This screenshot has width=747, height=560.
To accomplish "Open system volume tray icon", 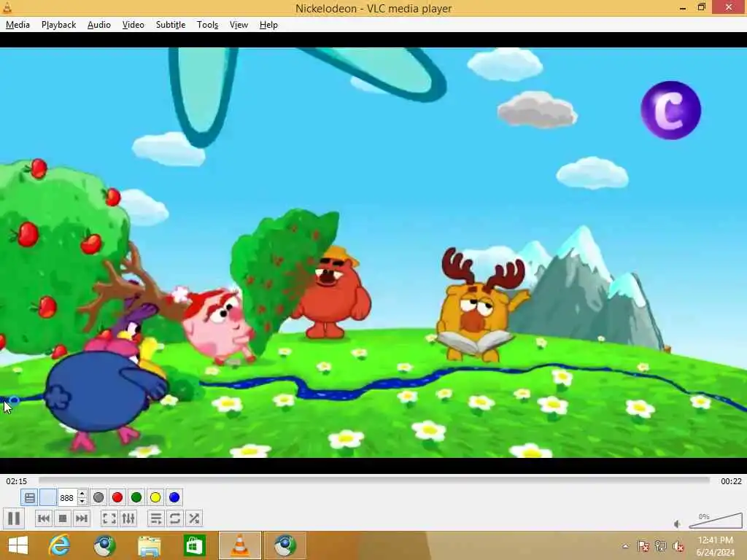I will click(678, 546).
